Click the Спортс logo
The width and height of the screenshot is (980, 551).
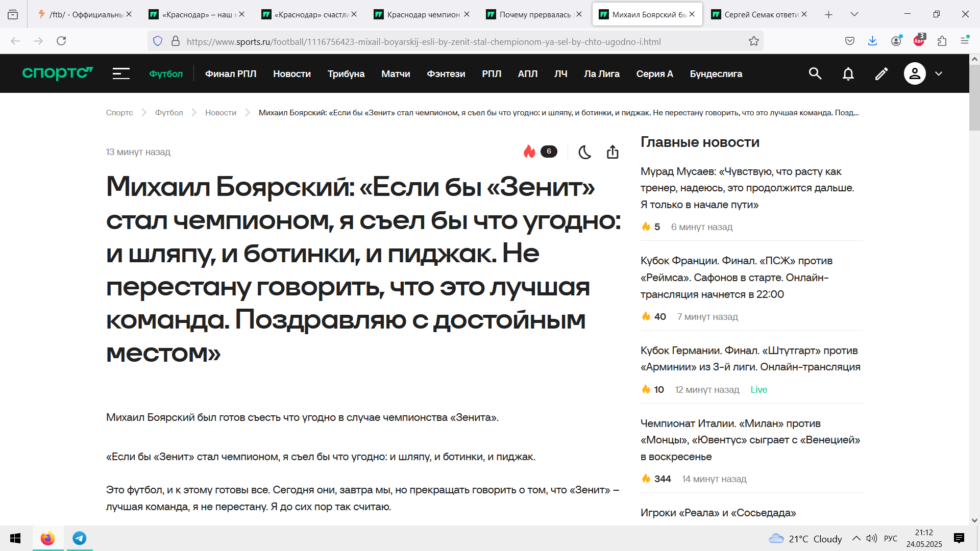point(58,73)
